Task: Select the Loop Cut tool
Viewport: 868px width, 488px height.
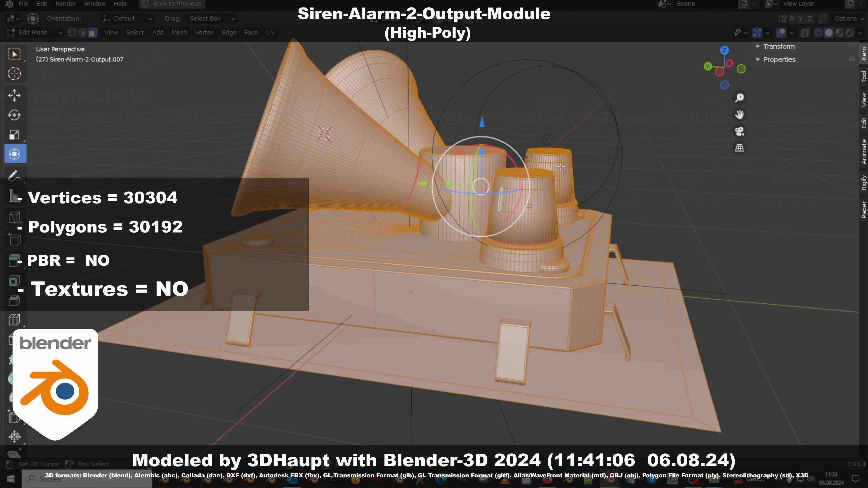Action: click(14, 320)
